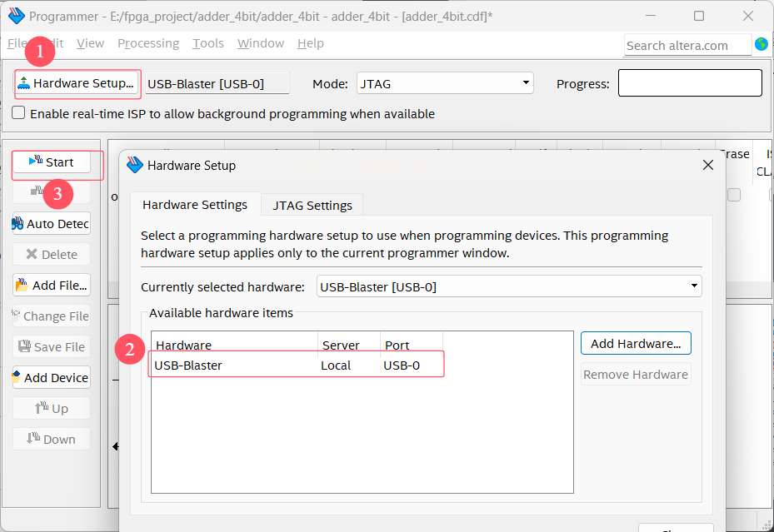774x532 pixels.
Task: Select USB-Blaster row in hardware list
Action: (x=297, y=365)
